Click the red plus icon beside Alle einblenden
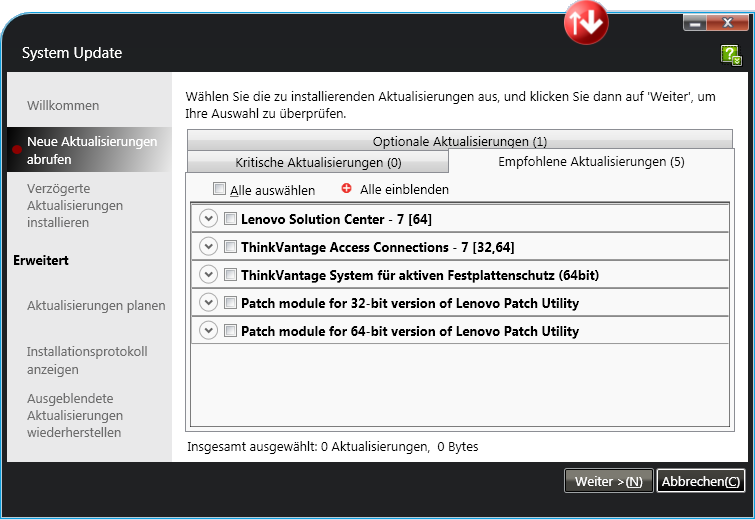Image resolution: width=755 pixels, height=520 pixels. coord(346,188)
